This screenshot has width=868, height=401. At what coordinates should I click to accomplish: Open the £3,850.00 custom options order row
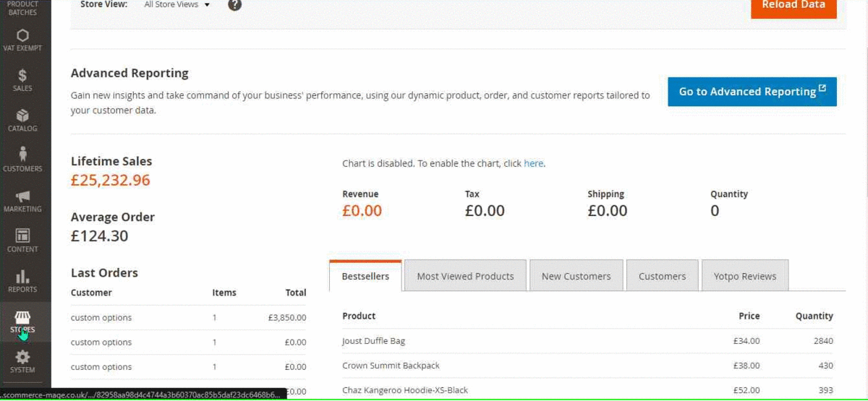point(188,317)
